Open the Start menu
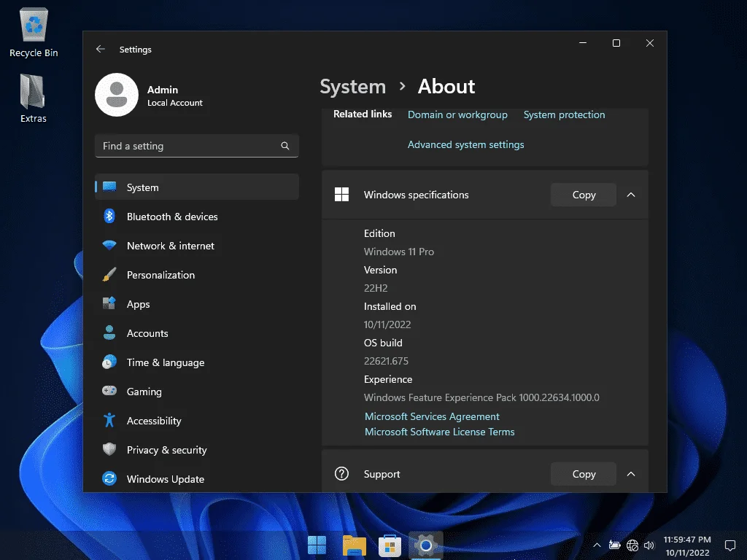The width and height of the screenshot is (747, 560). point(317,545)
